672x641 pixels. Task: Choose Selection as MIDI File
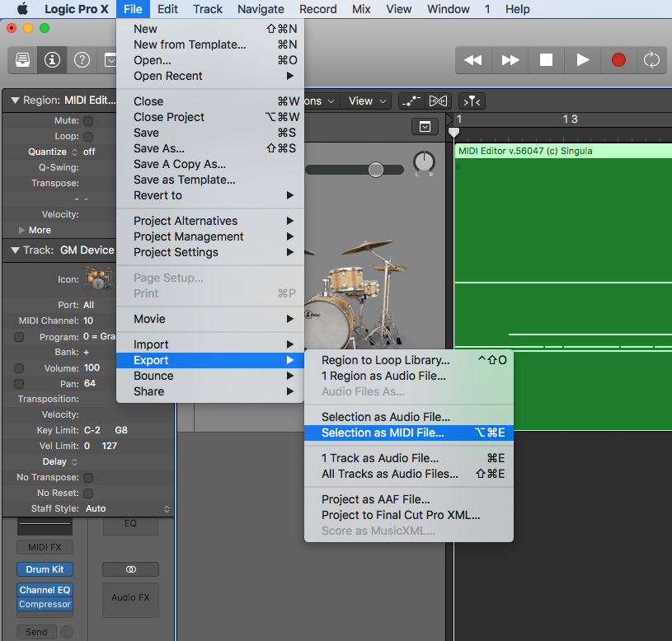(x=408, y=433)
